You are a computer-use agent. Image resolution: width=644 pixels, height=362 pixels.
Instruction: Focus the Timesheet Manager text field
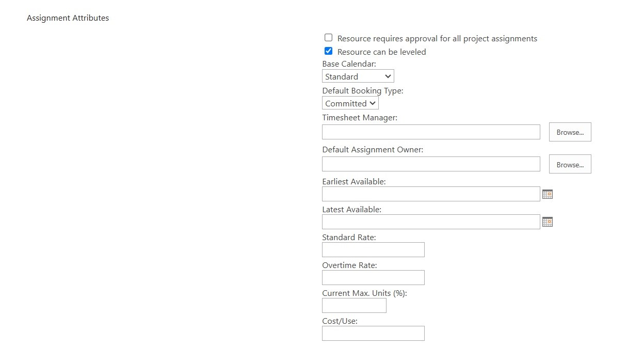[431, 132]
